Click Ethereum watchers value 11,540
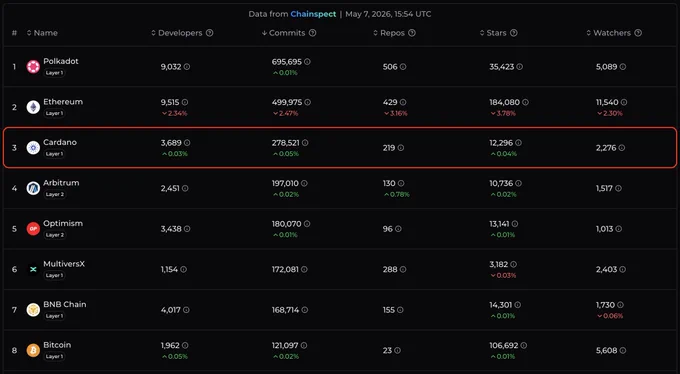680x374 pixels. (x=607, y=102)
